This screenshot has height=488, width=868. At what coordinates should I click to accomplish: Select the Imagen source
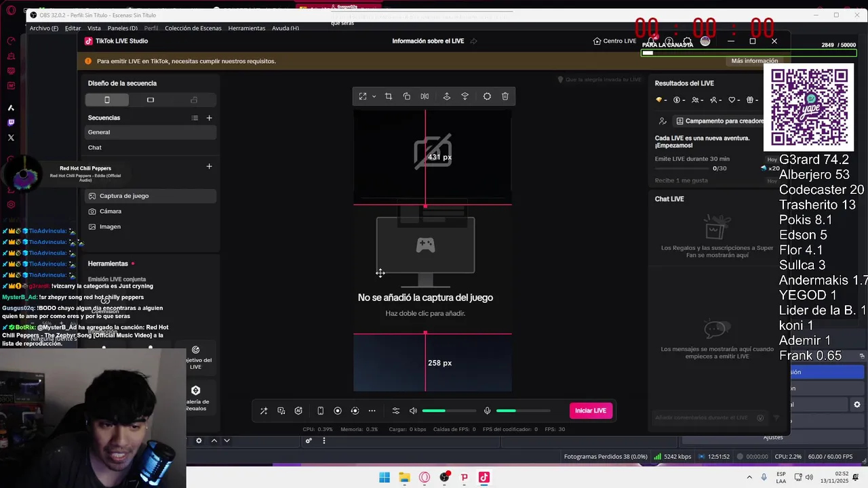[151, 227]
